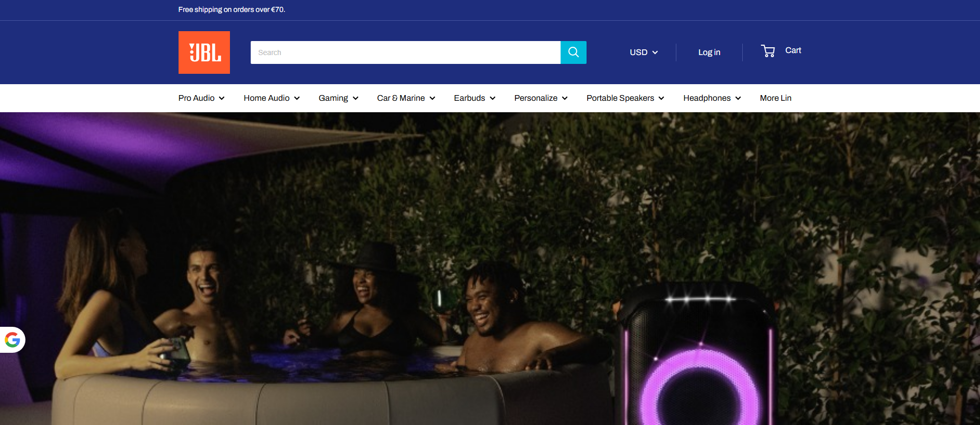Image resolution: width=980 pixels, height=425 pixels.
Task: Open the shopping cart icon
Action: point(768,51)
